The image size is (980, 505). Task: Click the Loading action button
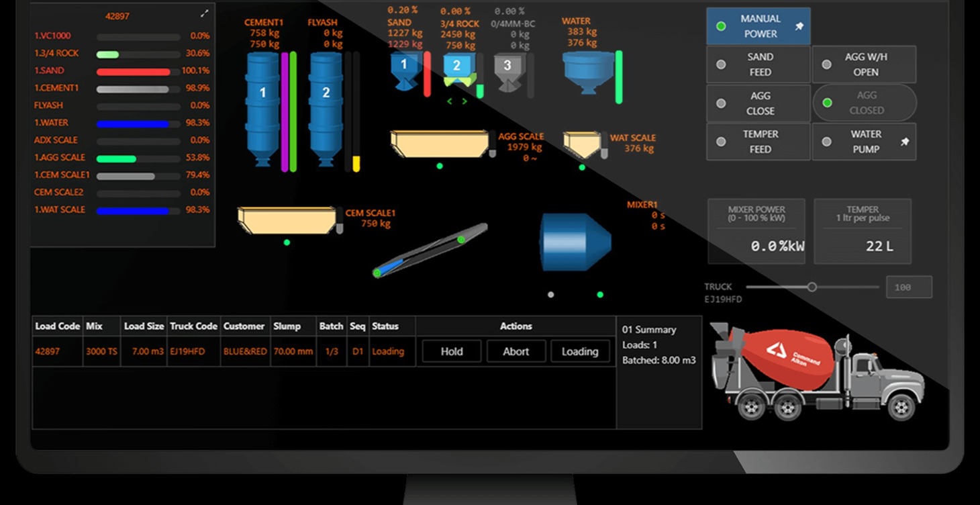(580, 351)
